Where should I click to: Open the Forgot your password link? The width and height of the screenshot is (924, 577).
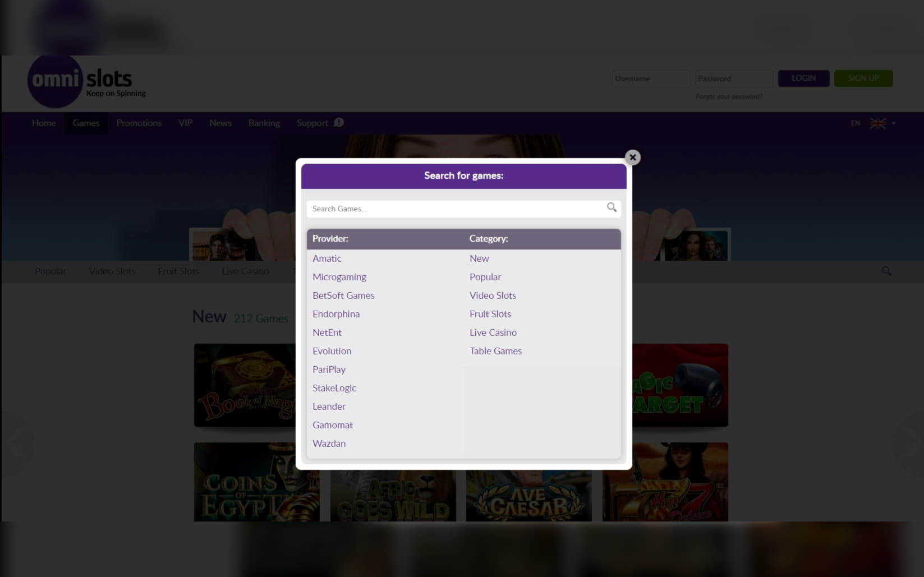[x=729, y=96]
